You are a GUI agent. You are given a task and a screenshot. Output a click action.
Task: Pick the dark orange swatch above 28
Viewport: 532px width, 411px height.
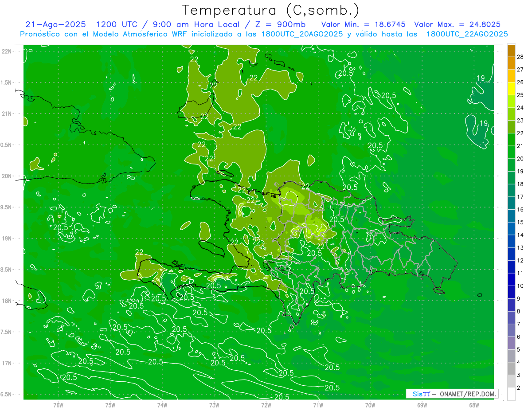(511, 51)
